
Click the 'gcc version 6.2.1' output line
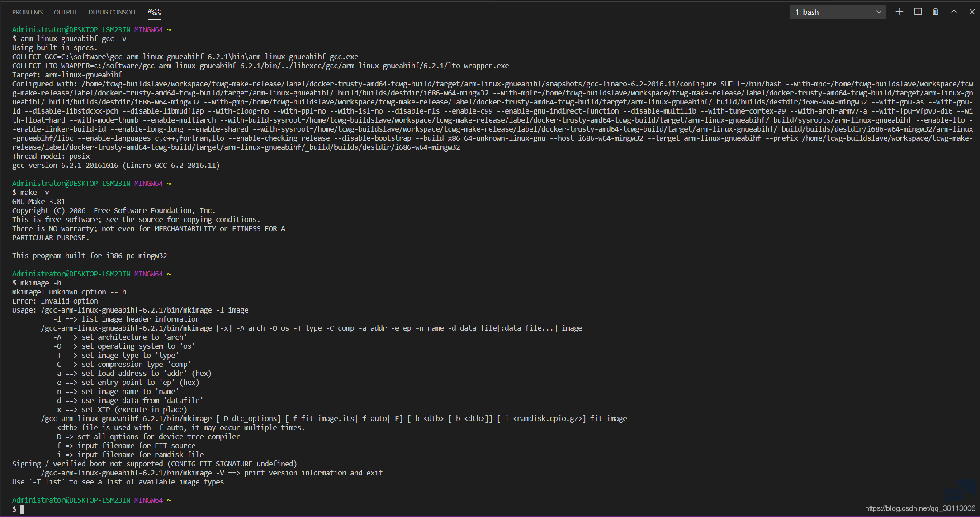click(x=116, y=166)
